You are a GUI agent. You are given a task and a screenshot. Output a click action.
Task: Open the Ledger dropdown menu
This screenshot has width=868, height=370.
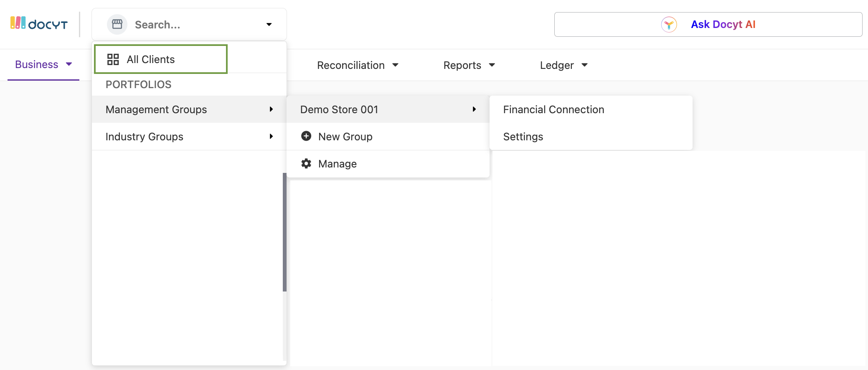pos(563,65)
